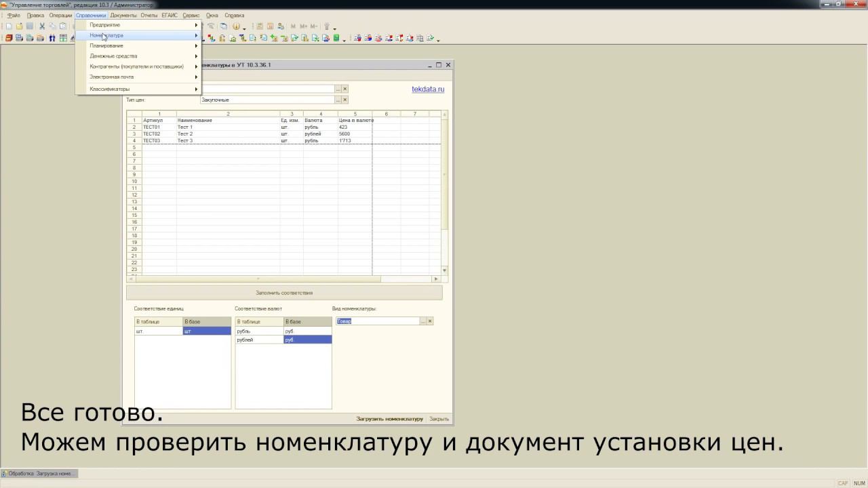The width and height of the screenshot is (868, 488).
Task: Clear the Вид номенклатуры field with X
Action: (x=430, y=321)
